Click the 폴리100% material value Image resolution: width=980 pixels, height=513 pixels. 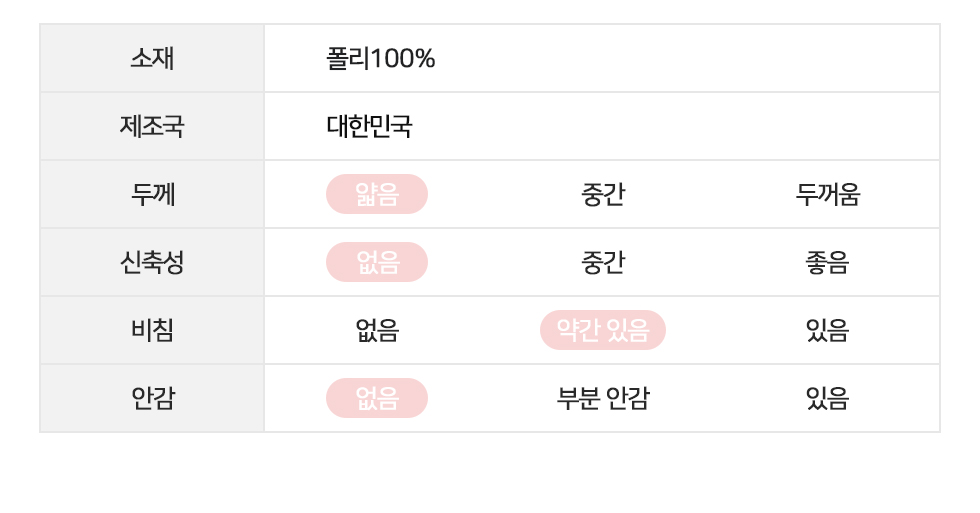pos(381,59)
